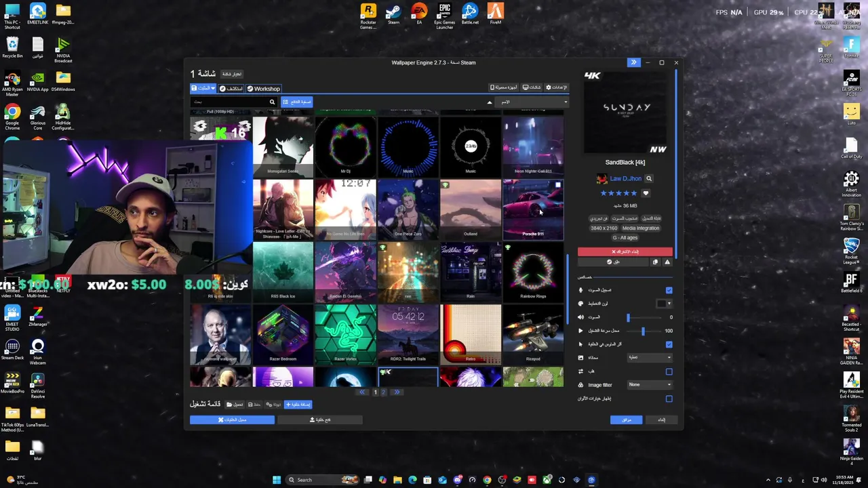Go to page 2 of wallpapers
The height and width of the screenshot is (488, 868).
383,392
